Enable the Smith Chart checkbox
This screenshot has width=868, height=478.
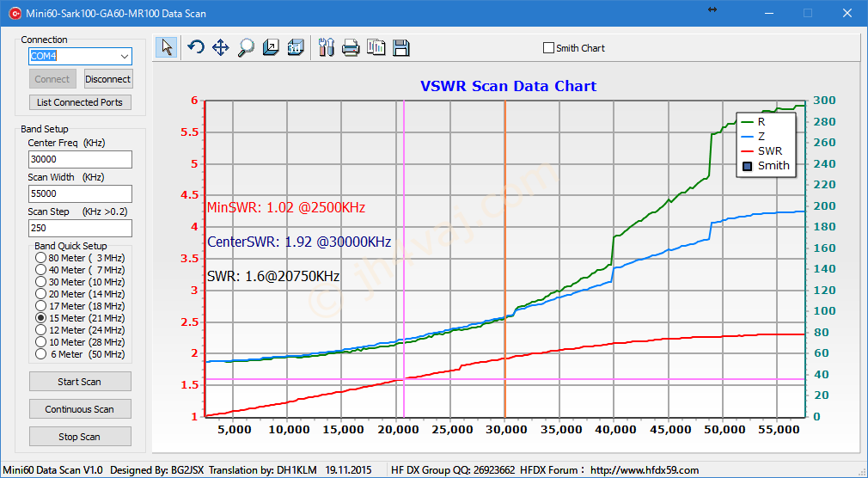(548, 48)
